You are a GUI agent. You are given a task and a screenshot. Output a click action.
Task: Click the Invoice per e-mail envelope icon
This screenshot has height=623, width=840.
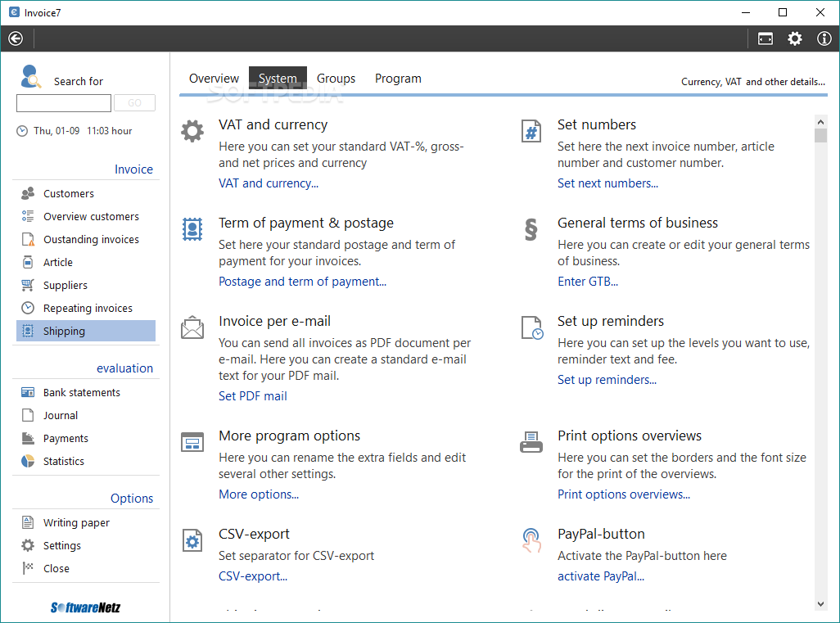click(192, 328)
